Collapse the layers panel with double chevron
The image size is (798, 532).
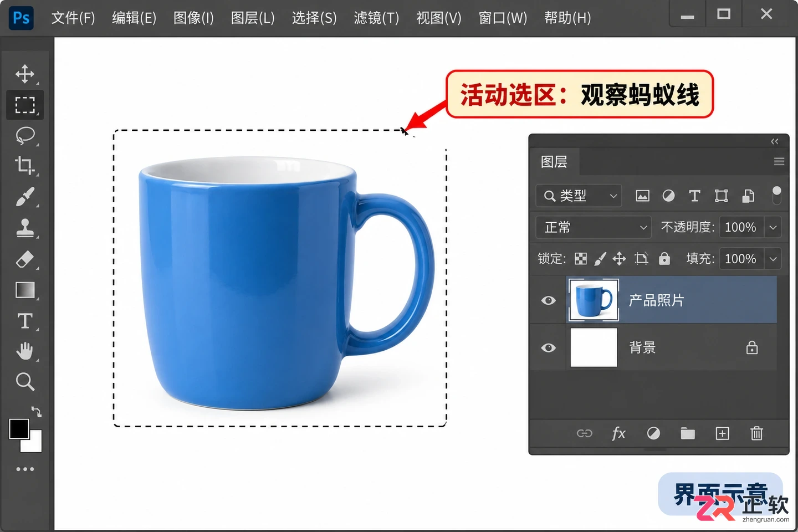[775, 141]
